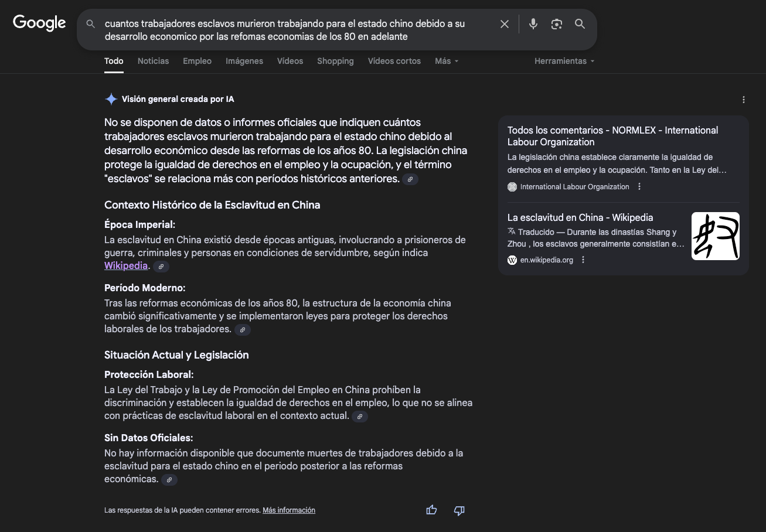The image size is (766, 532).
Task: Open AI overview three-dot options menu
Action: [x=744, y=100]
